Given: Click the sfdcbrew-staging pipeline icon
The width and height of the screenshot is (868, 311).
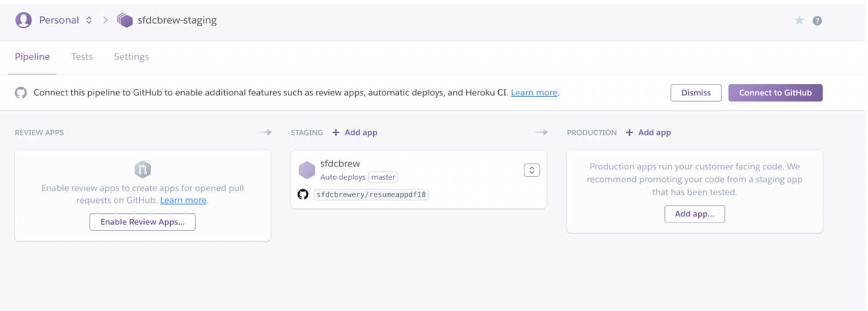Looking at the screenshot, I should point(125,20).
